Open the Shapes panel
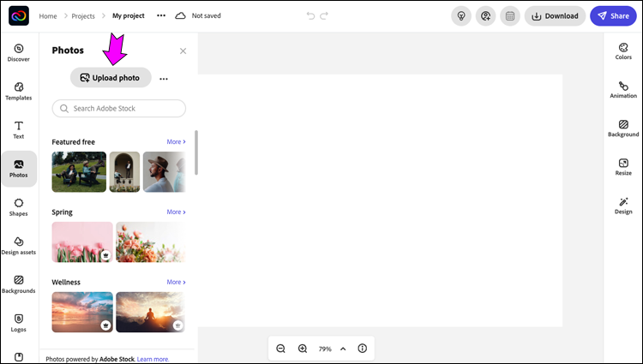The image size is (643, 364). (19, 207)
